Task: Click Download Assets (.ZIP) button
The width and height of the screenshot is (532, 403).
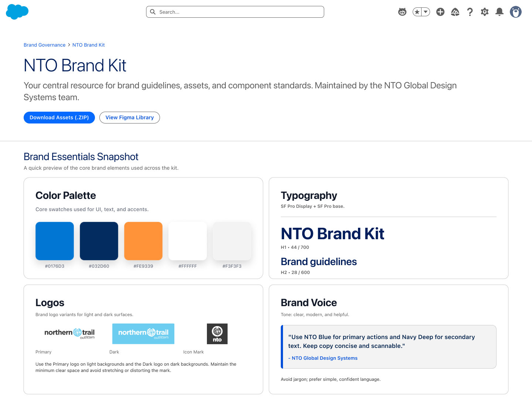Action: (x=59, y=118)
